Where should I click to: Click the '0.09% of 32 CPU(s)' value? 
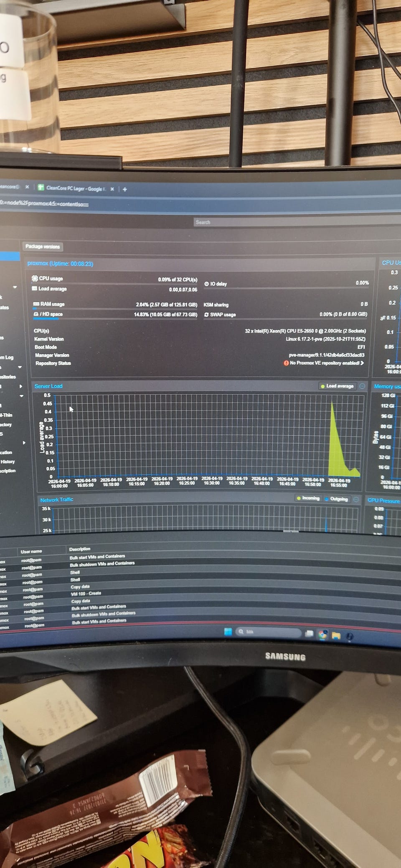click(178, 279)
